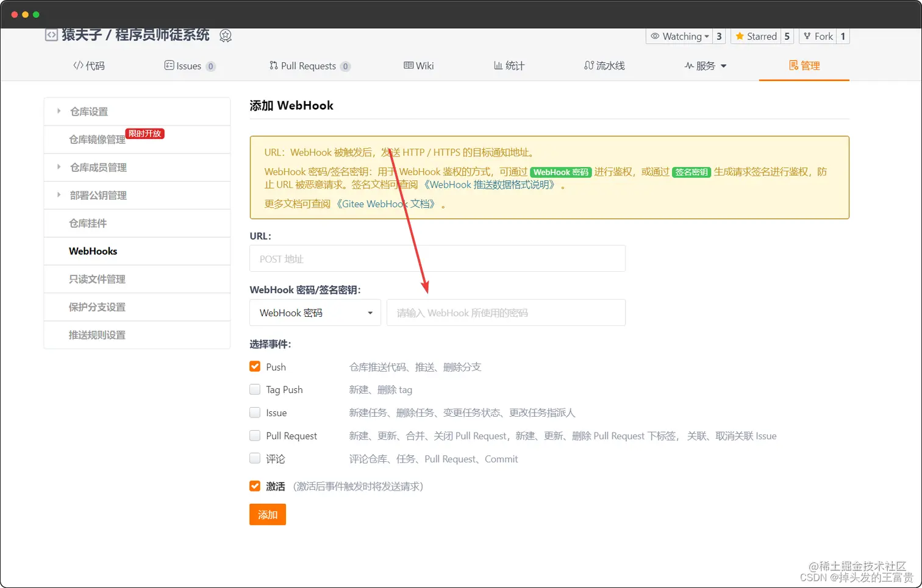Open the WebHook 推送数据格式说明 link
Image resolution: width=922 pixels, height=588 pixels.
pyautogui.click(x=490, y=185)
